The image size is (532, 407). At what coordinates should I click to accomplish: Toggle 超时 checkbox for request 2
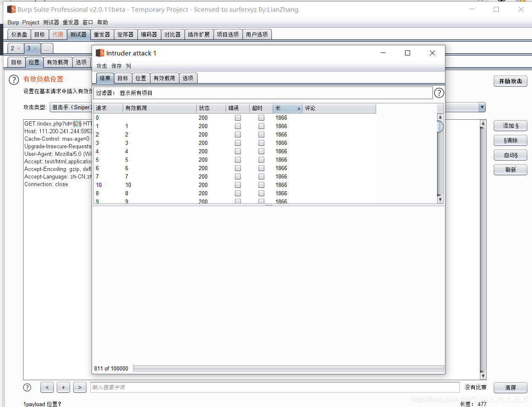pyautogui.click(x=261, y=134)
